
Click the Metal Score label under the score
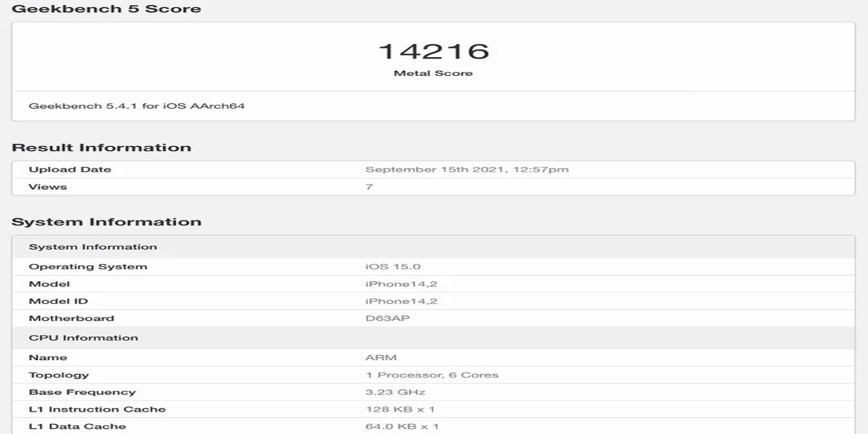434,72
